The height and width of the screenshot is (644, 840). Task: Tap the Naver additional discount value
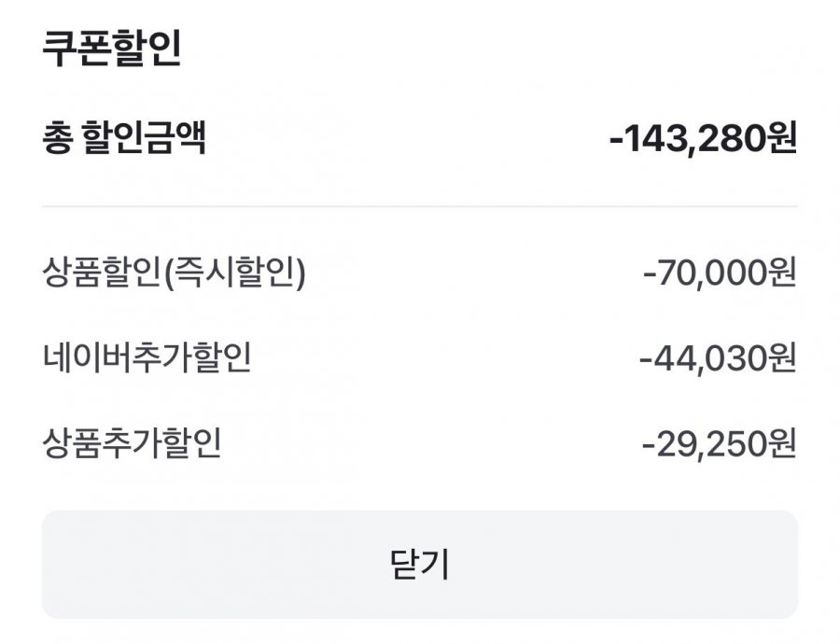(718, 357)
